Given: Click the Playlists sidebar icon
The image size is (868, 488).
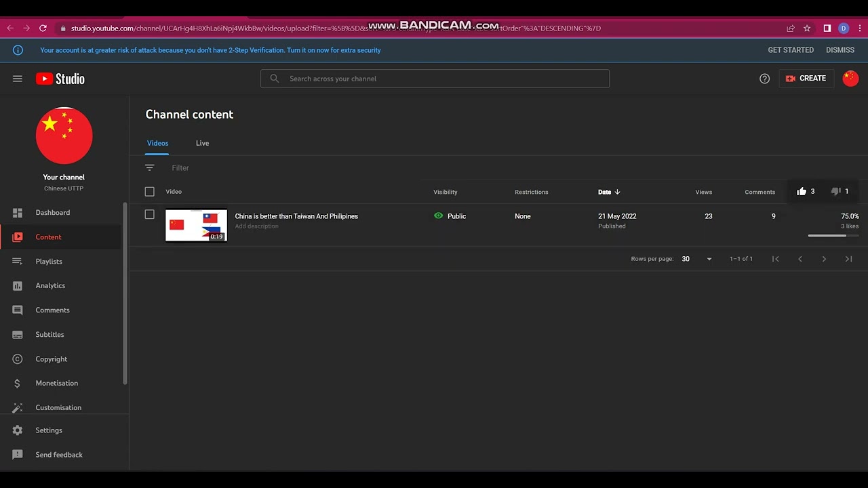Looking at the screenshot, I should point(18,262).
